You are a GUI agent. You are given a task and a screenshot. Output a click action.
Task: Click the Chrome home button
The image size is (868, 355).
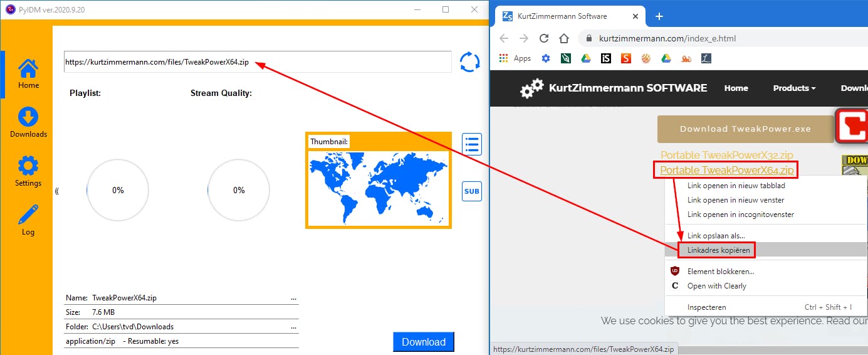tap(564, 38)
